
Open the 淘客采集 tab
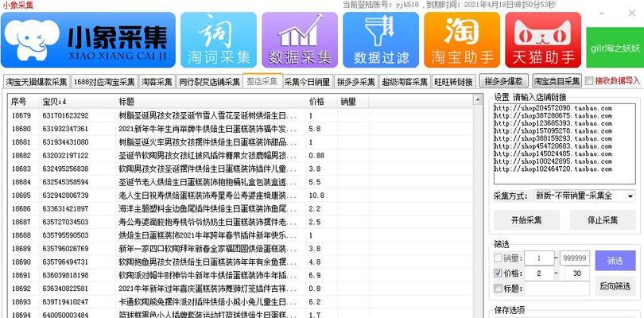point(157,81)
